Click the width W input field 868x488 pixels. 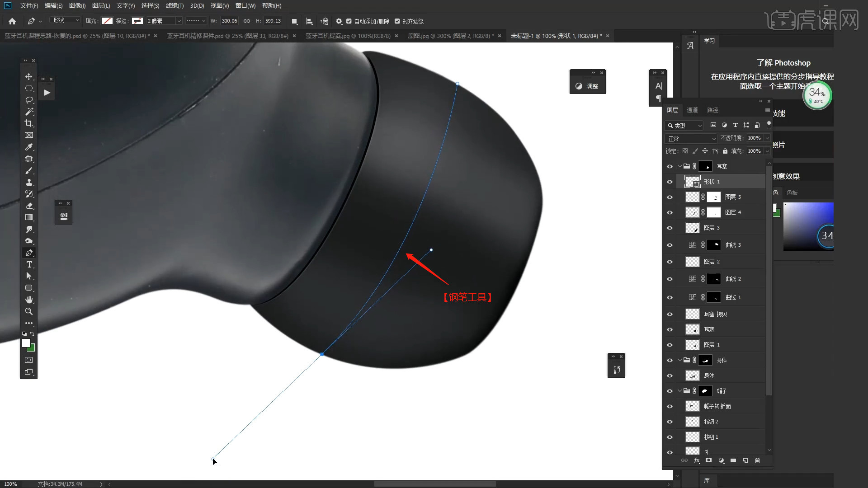(229, 21)
